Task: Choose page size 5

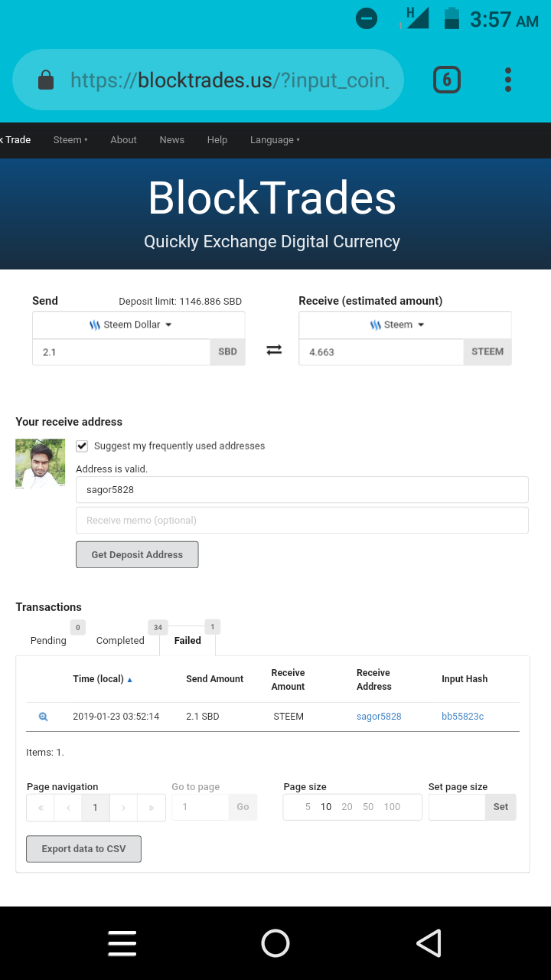Action: (308, 807)
